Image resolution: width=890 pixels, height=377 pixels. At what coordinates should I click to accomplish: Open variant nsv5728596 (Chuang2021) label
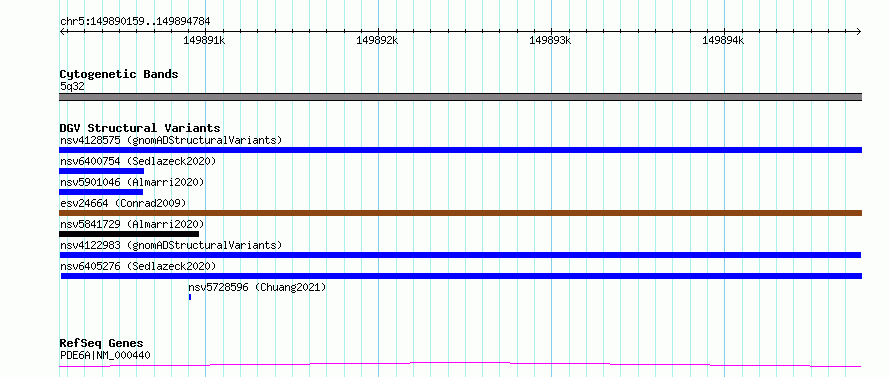pos(257,287)
